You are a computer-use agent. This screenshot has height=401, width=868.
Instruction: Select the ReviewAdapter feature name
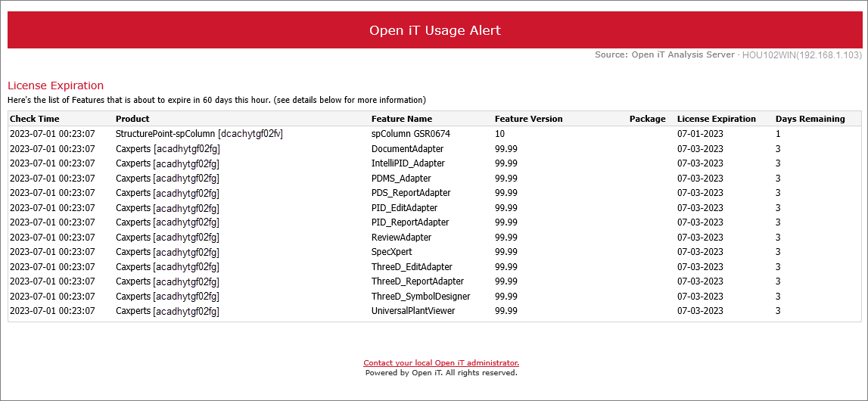pos(401,238)
